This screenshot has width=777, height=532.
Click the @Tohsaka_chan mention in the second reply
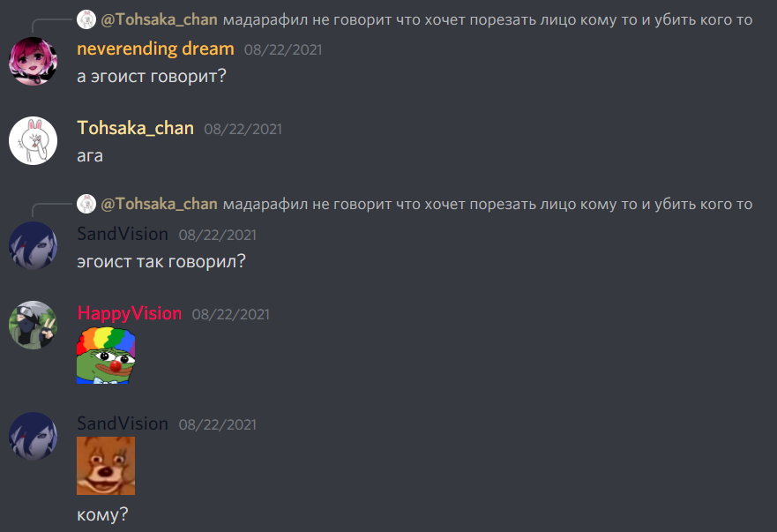point(159,204)
